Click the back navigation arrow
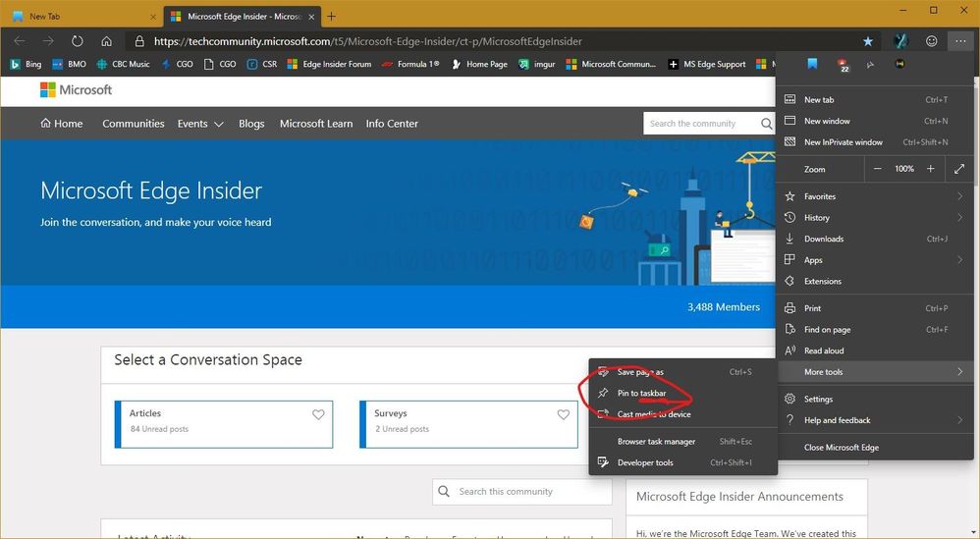Image resolution: width=980 pixels, height=539 pixels. point(20,41)
